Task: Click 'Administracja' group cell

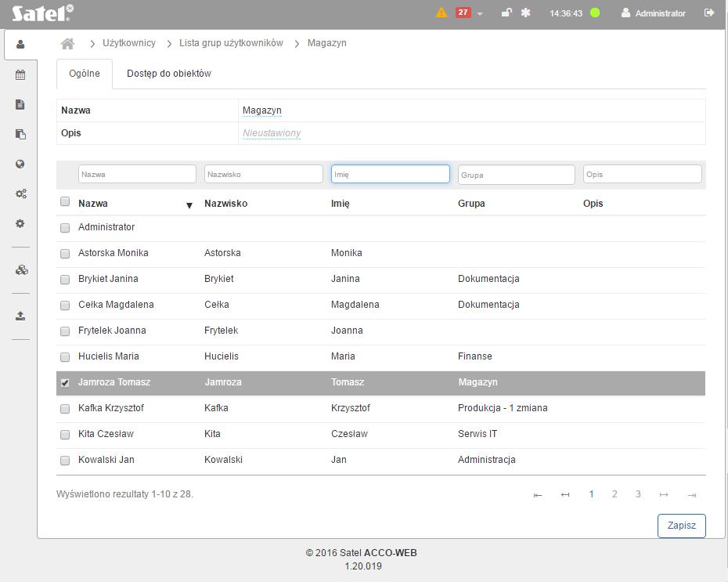Action: tap(487, 460)
